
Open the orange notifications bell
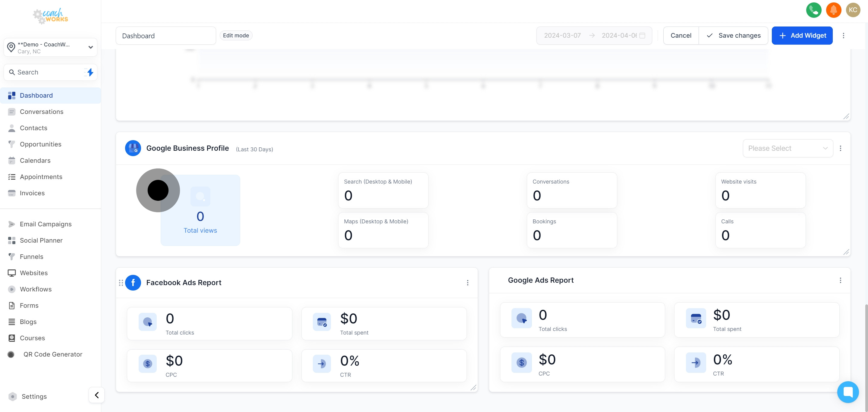tap(833, 10)
